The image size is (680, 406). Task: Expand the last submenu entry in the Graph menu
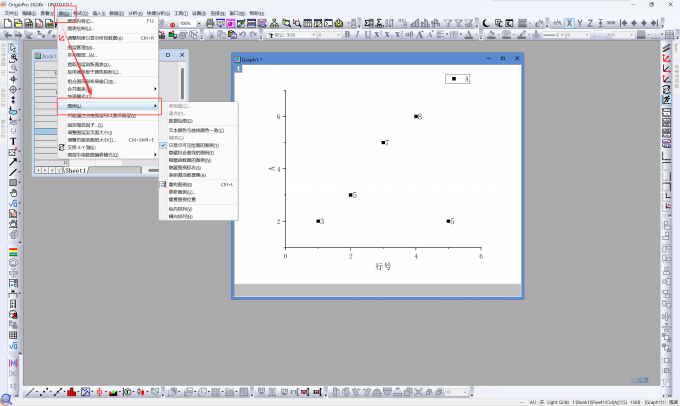point(108,155)
